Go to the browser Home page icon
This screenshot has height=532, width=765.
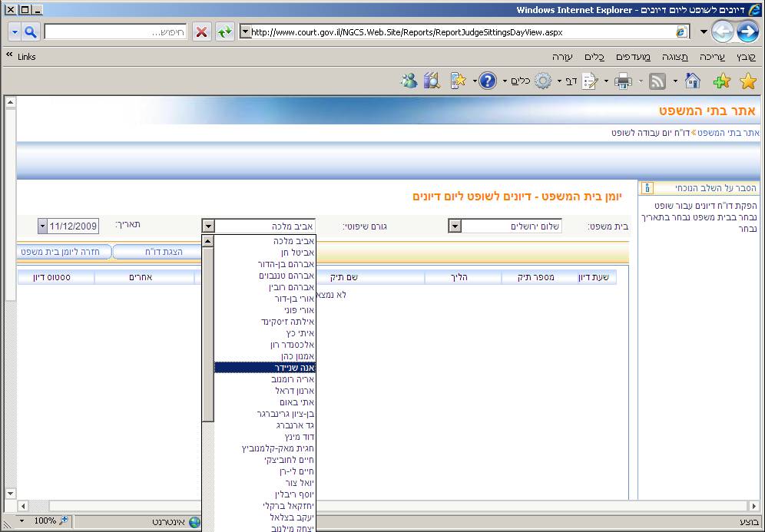pyautogui.click(x=692, y=81)
